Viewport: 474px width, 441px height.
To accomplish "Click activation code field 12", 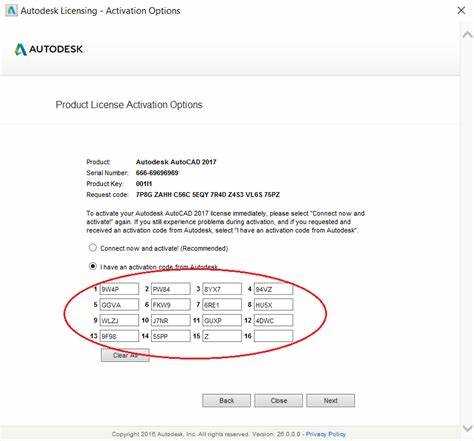I will coord(273,320).
